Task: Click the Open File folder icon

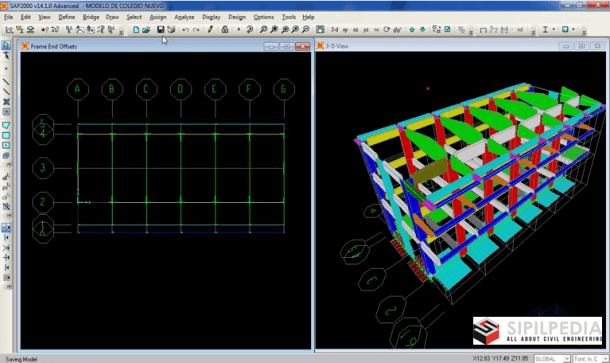Action: tap(146, 30)
